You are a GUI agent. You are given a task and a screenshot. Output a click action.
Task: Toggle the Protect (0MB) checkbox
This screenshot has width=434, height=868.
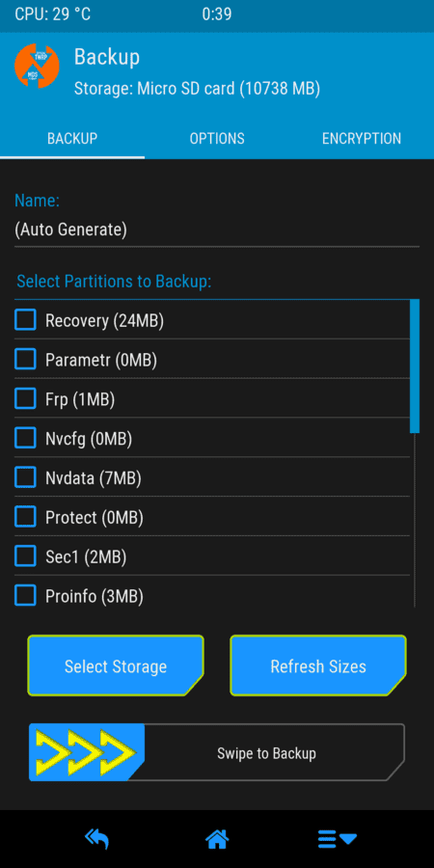click(x=25, y=517)
